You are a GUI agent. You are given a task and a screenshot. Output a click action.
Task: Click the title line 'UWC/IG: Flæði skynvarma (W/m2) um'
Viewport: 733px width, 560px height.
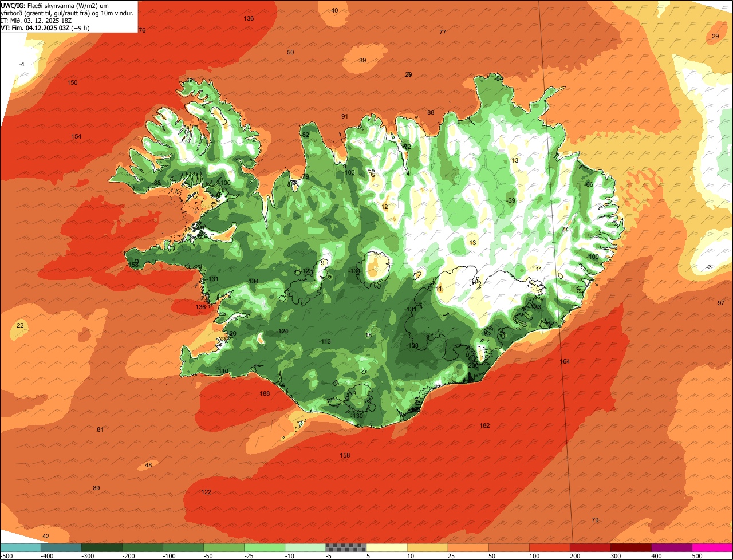click(55, 6)
